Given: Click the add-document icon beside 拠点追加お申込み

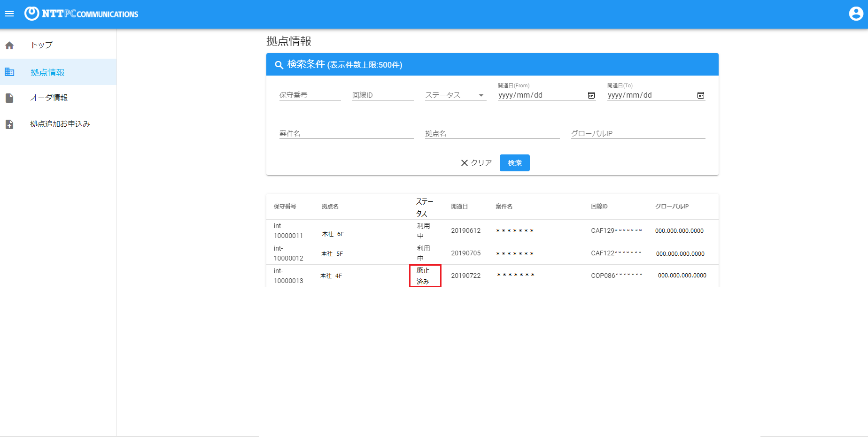Looking at the screenshot, I should [9, 124].
